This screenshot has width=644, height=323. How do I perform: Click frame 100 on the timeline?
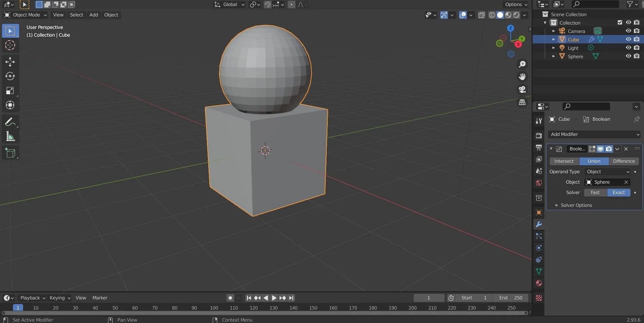[x=214, y=308]
